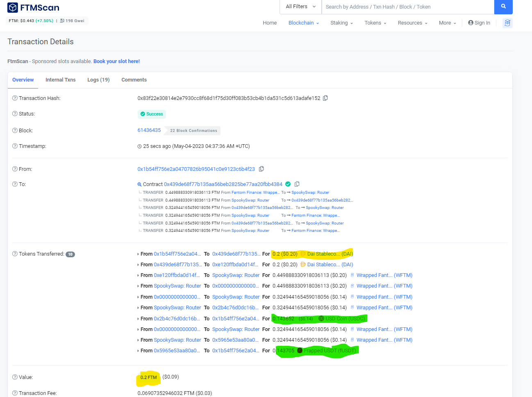Click the 0xe120ffbda0d14f recipient address link
Screen dimensions: 532x397
click(235, 264)
